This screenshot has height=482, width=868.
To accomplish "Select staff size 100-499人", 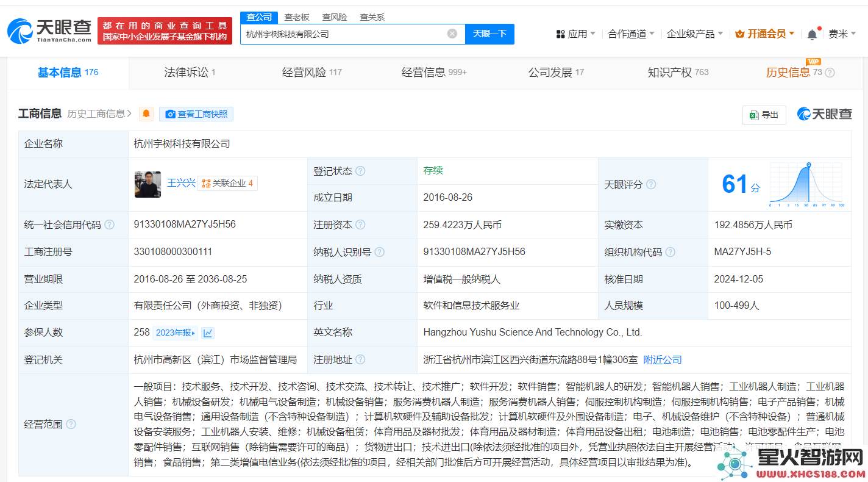I will [737, 306].
